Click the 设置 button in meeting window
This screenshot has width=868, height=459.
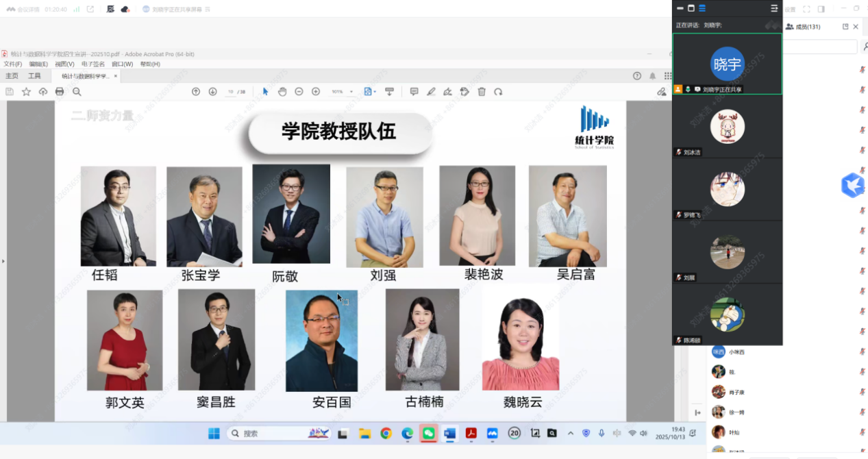(x=790, y=9)
